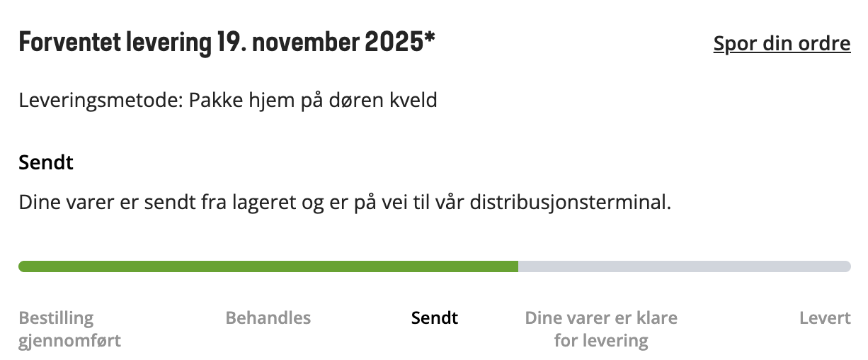Click the far left start of progress bar
This screenshot has width=868, height=360.
23,266
